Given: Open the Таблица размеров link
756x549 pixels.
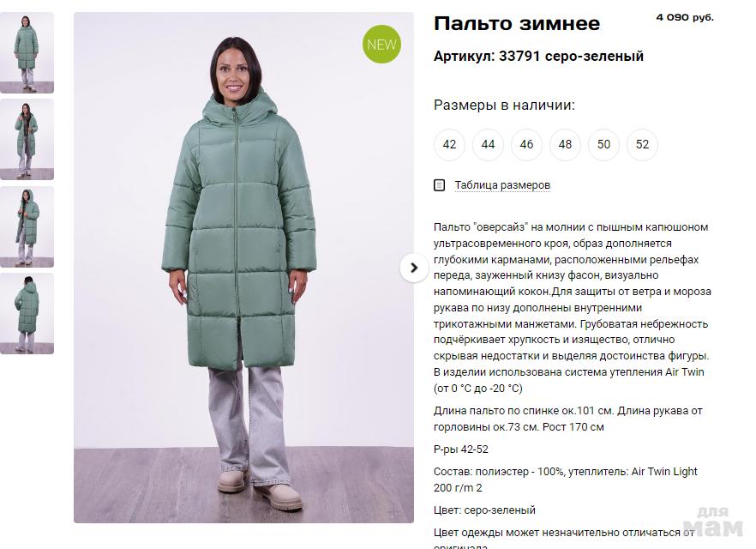Looking at the screenshot, I should coord(502,185).
